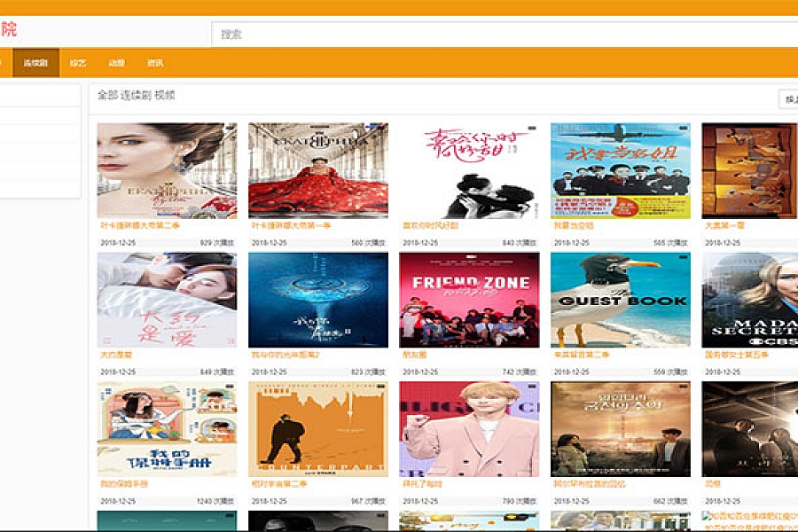Open the 喜欢你时风好甜 title link
The image size is (798, 532).
click(x=431, y=225)
